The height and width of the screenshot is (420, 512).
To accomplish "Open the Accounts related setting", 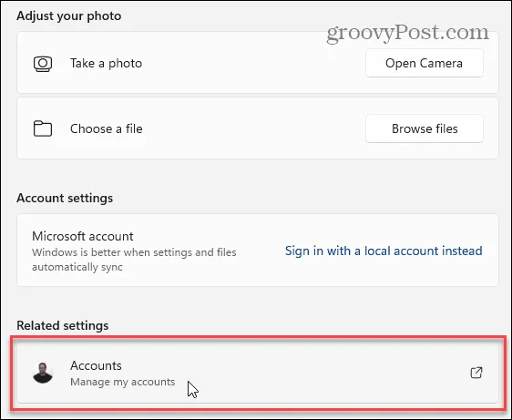I will [258, 373].
